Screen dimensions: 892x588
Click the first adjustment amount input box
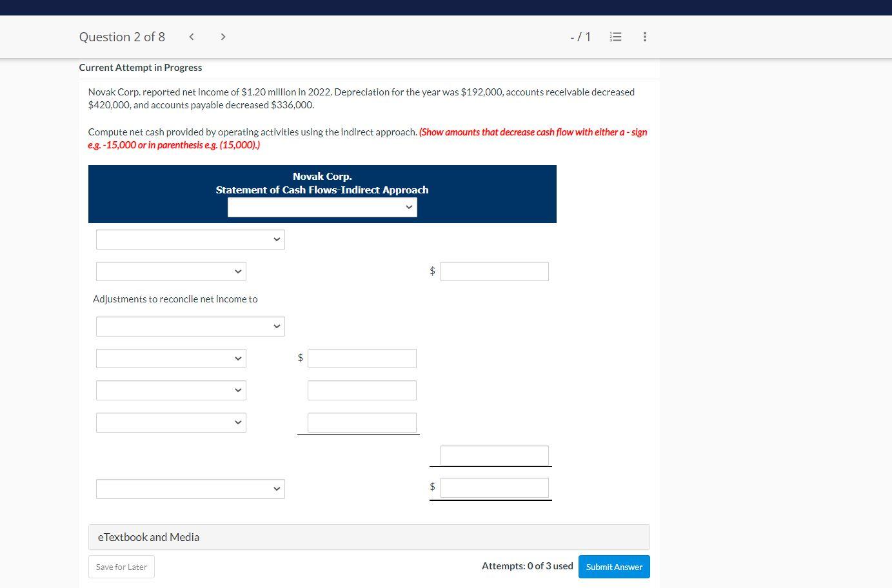[362, 358]
